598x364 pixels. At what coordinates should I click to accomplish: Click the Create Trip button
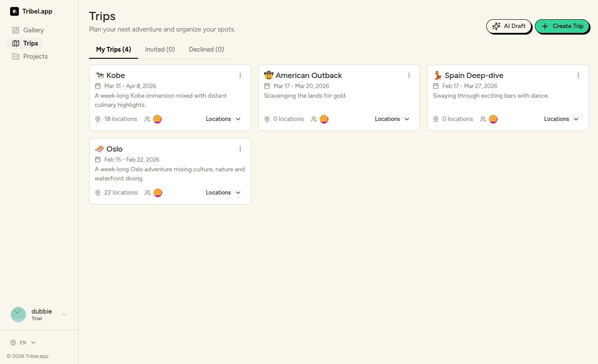562,26
